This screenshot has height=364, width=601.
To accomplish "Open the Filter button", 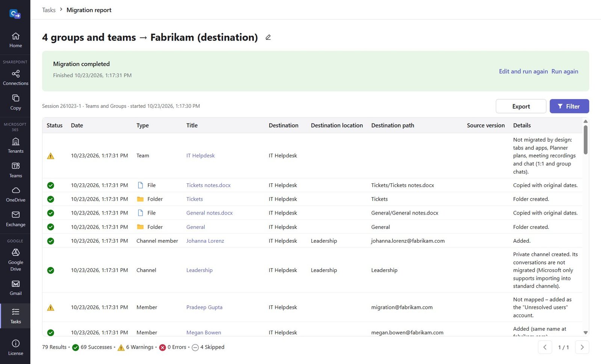I will [x=569, y=106].
